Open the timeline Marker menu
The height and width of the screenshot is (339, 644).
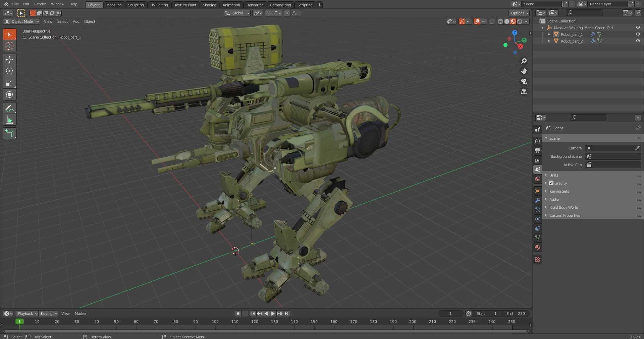click(80, 314)
